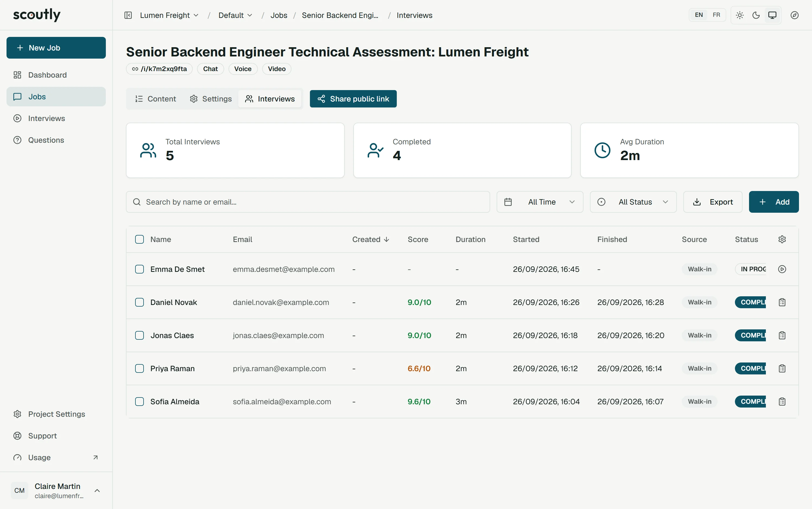Collapse sidebar with panel toggle icon
This screenshot has width=812, height=509.
coord(128,15)
